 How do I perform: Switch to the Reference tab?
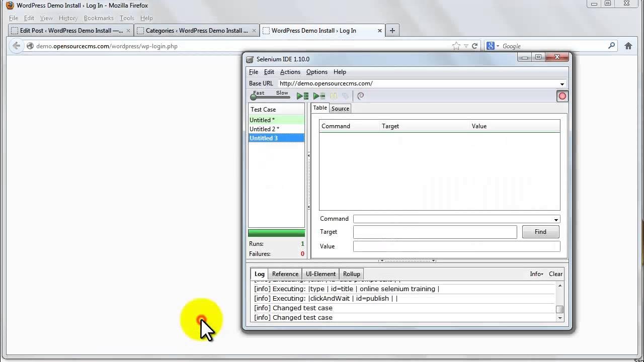coord(285,274)
